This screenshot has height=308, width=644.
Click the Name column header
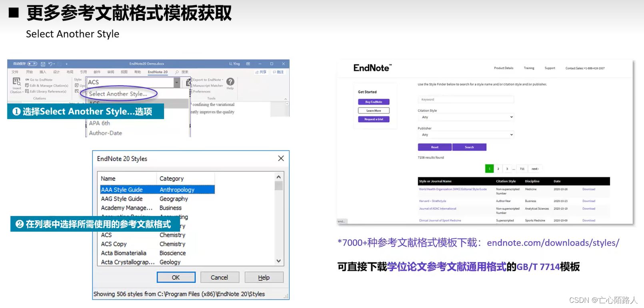127,179
